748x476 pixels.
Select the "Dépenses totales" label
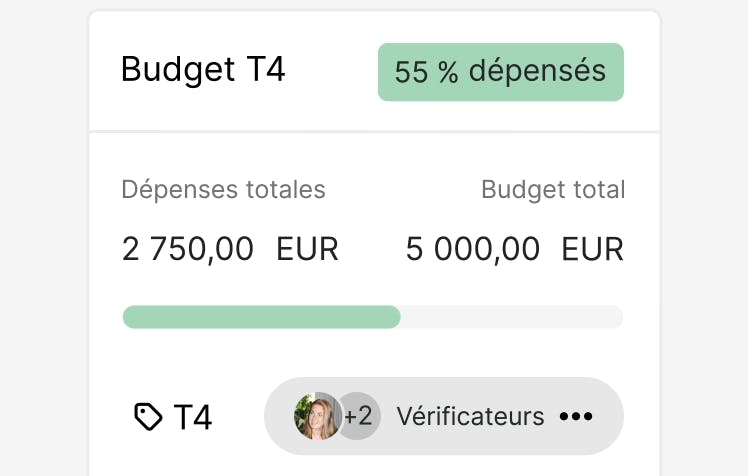[223, 189]
